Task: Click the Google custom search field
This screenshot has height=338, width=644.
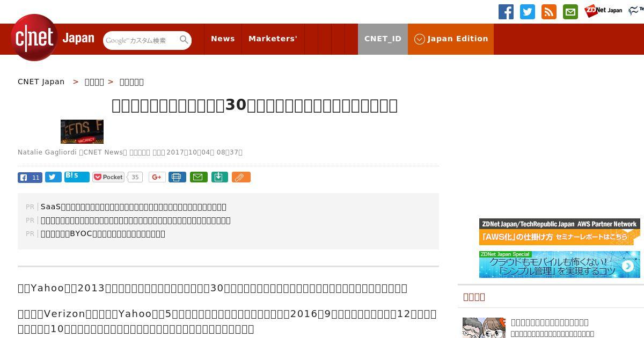Action: click(141, 40)
